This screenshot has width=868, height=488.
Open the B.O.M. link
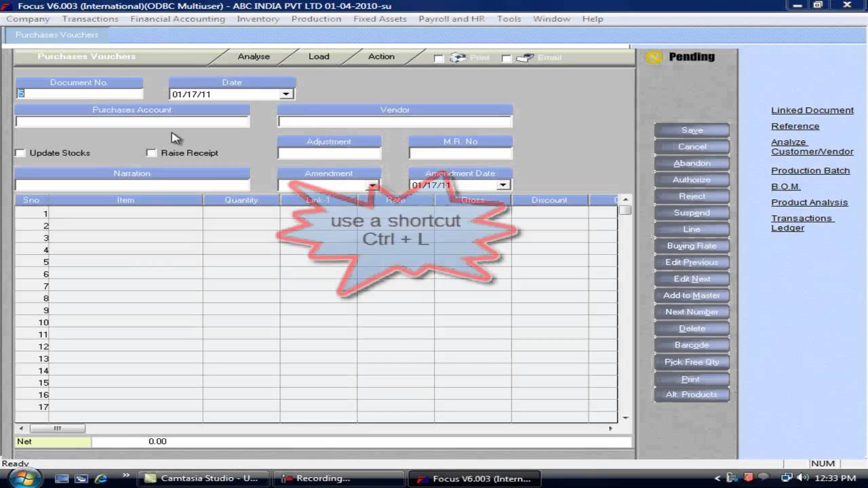coord(786,186)
